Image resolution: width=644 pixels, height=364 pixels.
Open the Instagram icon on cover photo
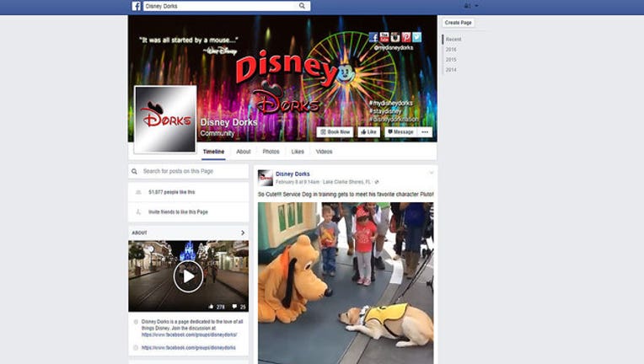point(394,37)
